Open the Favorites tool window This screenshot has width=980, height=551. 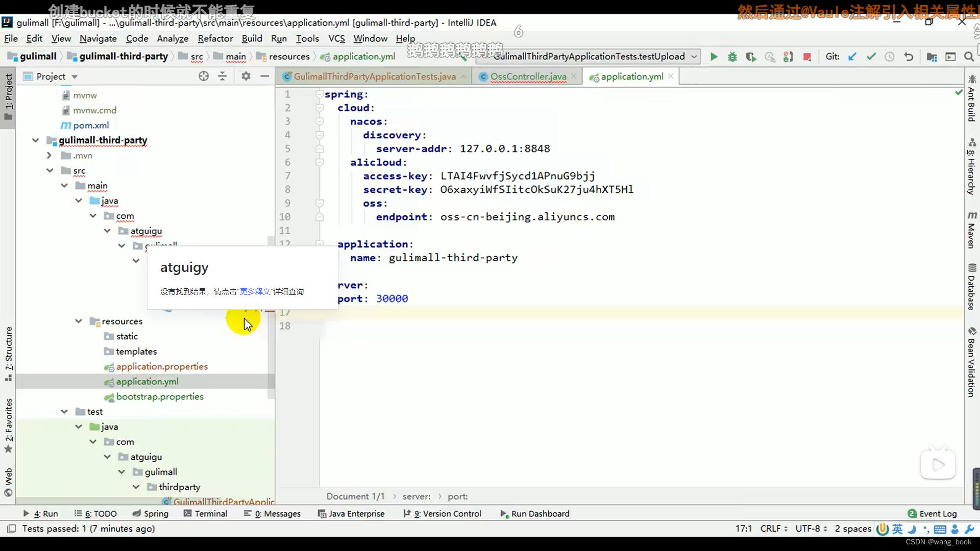pos(8,426)
